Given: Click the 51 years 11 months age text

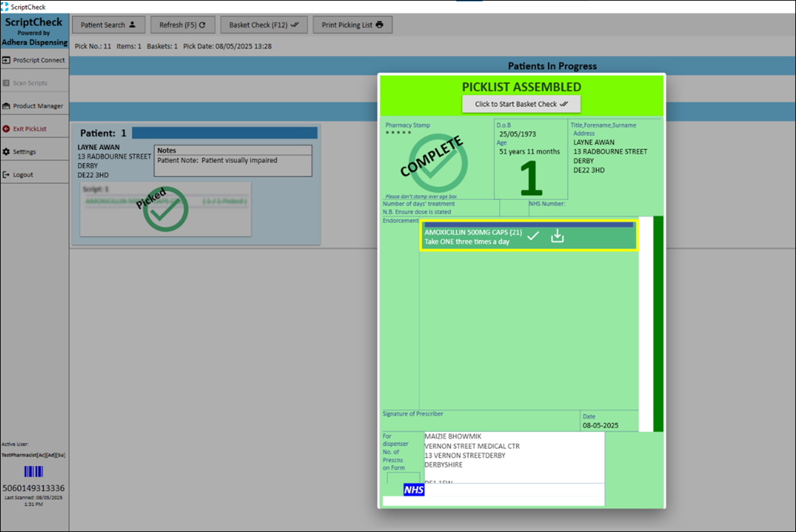Looking at the screenshot, I should 530,151.
